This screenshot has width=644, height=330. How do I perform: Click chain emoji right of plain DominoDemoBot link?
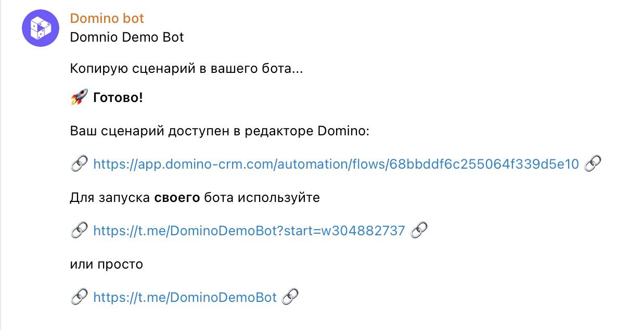click(290, 297)
